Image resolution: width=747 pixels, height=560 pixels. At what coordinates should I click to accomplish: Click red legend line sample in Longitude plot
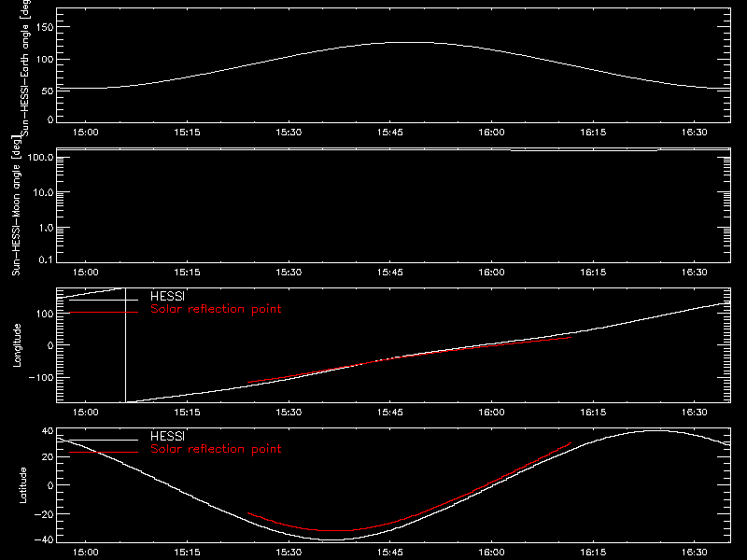pos(104,313)
